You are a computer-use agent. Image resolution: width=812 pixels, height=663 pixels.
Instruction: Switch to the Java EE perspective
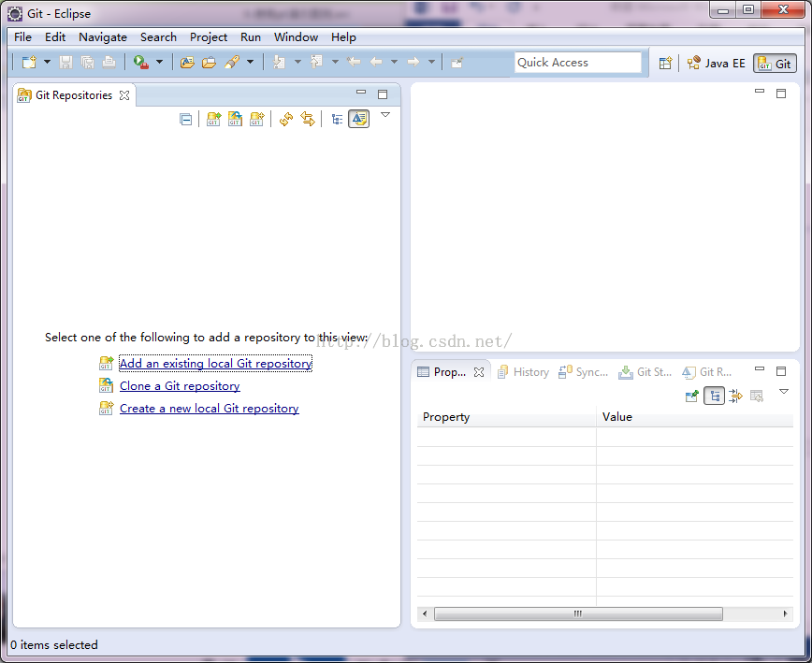(717, 64)
